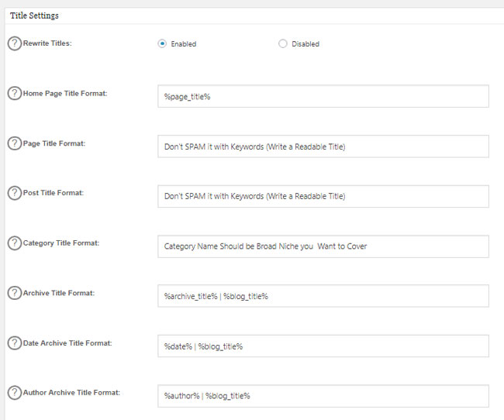The height and width of the screenshot is (420, 504).
Task: Click Author Archive Title Format field
Action: [323, 396]
